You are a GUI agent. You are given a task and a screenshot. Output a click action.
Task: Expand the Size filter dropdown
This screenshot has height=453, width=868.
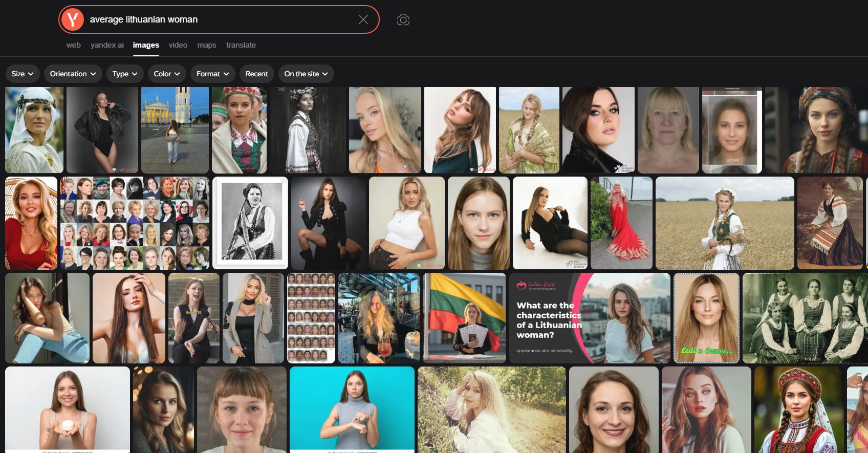point(23,74)
